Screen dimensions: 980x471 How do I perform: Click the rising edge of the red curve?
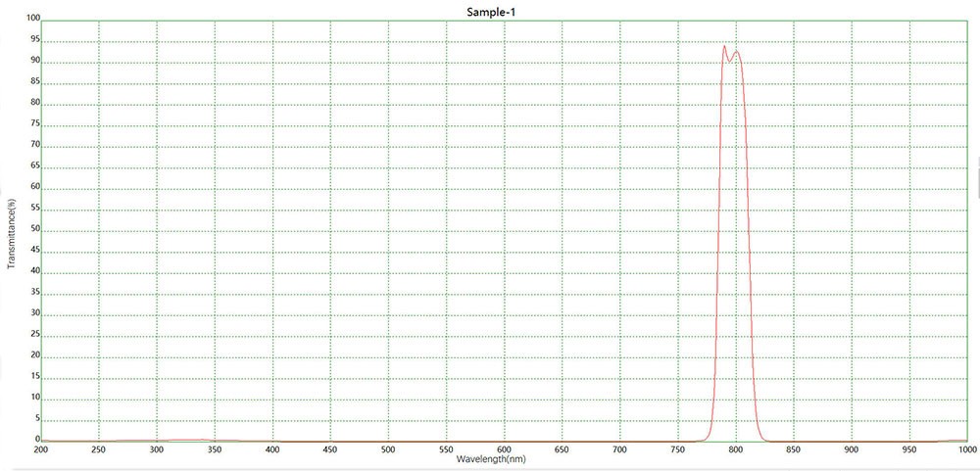pyautogui.click(x=718, y=245)
